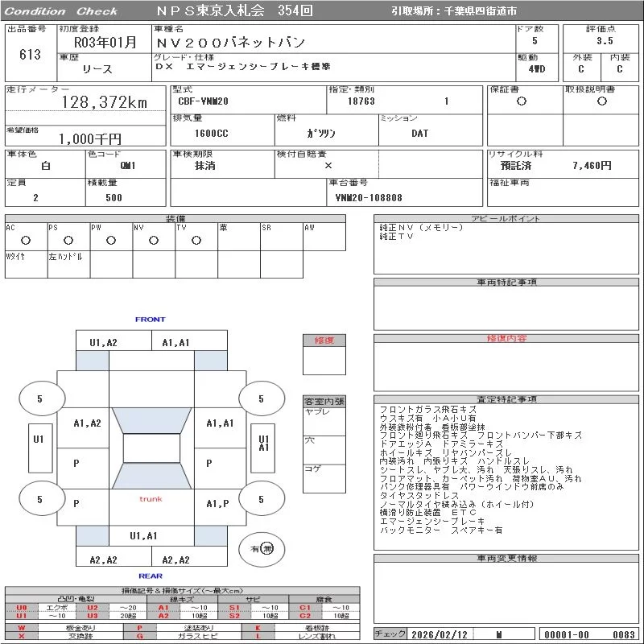Click the U1,A1 rear damage code
Viewport: 644px width, 644px height.
(x=143, y=536)
